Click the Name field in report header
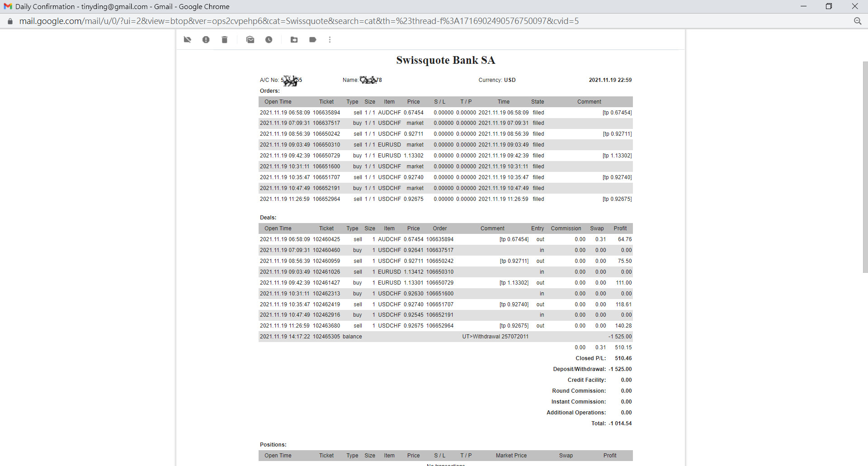 362,80
